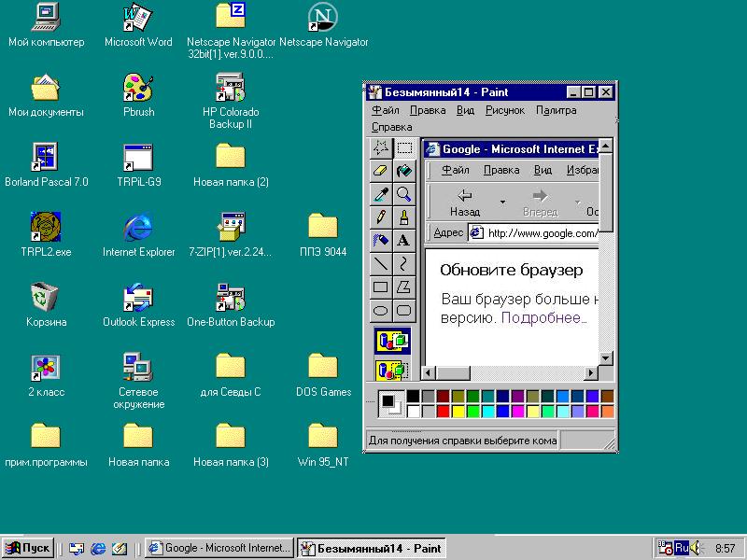Click the speaker volume tray icon
This screenshot has width=747, height=560.
pyautogui.click(x=696, y=548)
